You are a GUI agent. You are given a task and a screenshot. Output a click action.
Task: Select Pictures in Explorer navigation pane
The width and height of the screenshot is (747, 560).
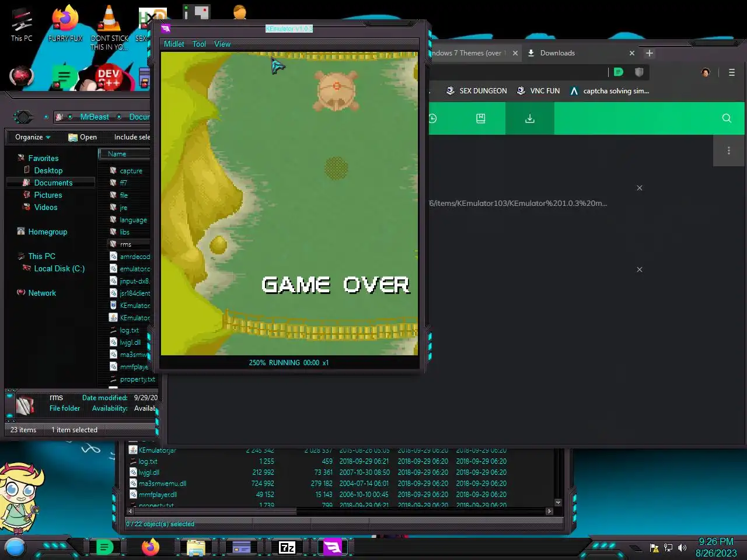[x=48, y=195]
